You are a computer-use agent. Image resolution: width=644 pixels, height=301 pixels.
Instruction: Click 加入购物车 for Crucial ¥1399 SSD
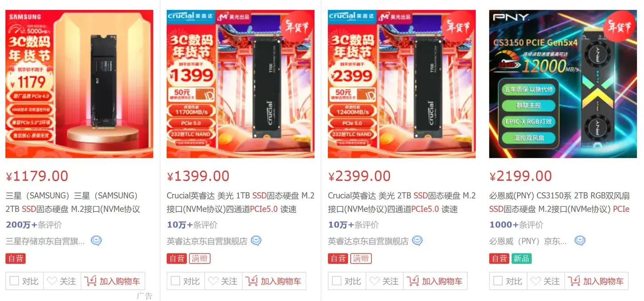click(274, 281)
